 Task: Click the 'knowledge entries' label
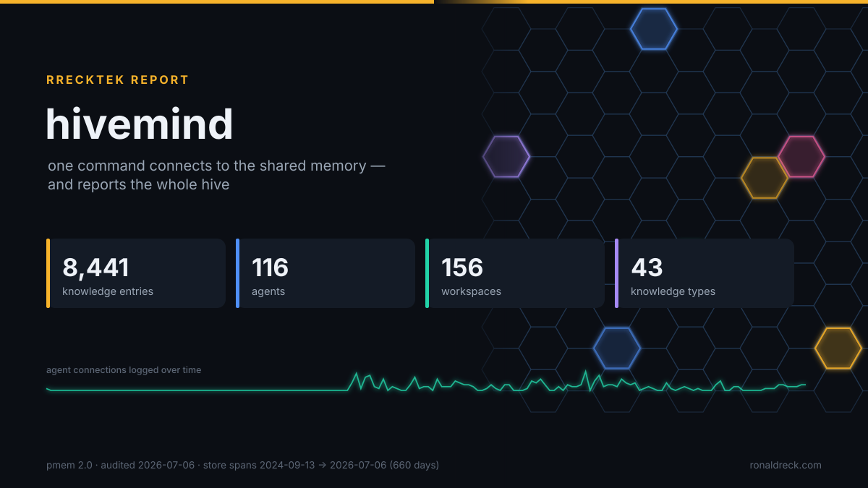(108, 291)
